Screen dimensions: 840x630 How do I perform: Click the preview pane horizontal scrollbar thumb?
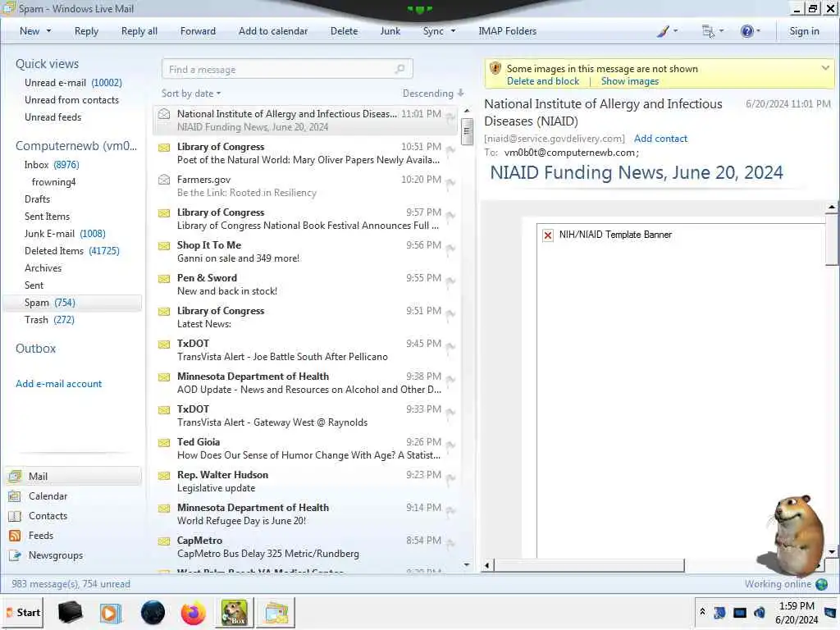tap(589, 566)
